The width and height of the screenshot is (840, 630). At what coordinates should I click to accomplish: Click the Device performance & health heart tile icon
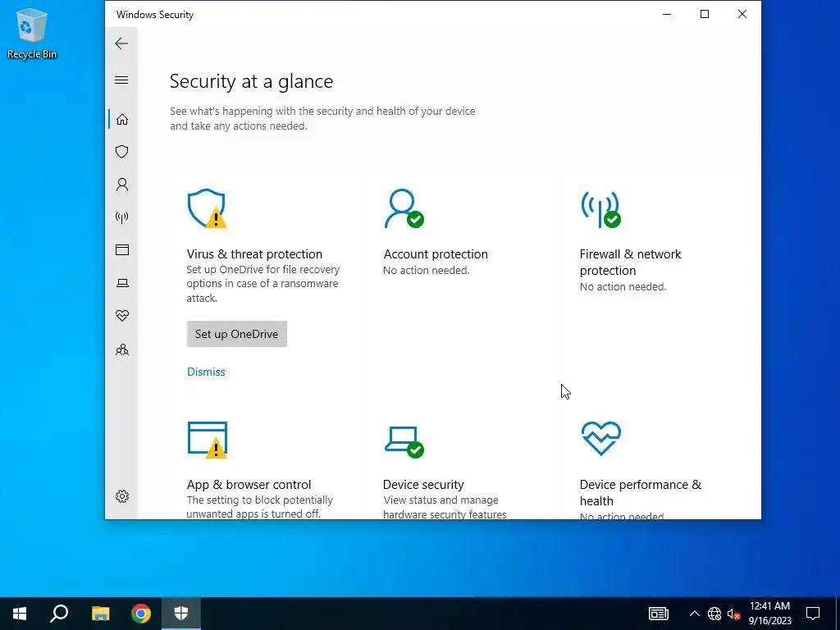click(601, 438)
